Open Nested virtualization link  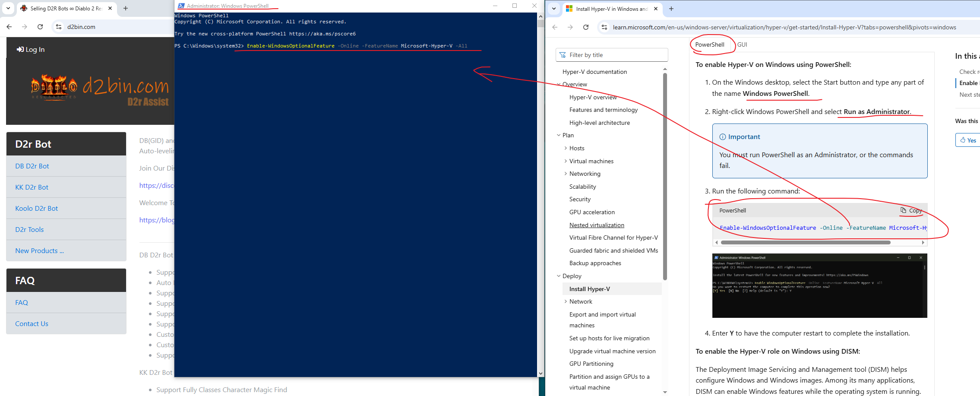(x=597, y=225)
